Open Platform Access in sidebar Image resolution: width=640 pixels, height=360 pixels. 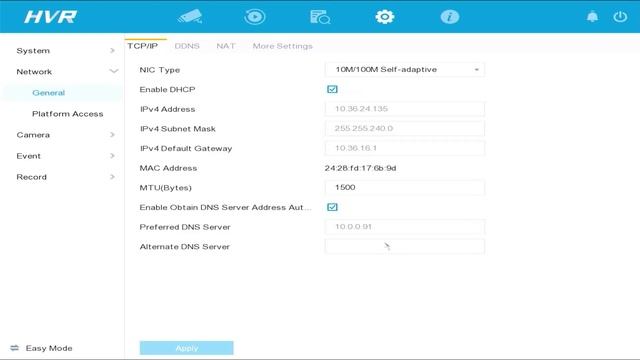coord(68,114)
